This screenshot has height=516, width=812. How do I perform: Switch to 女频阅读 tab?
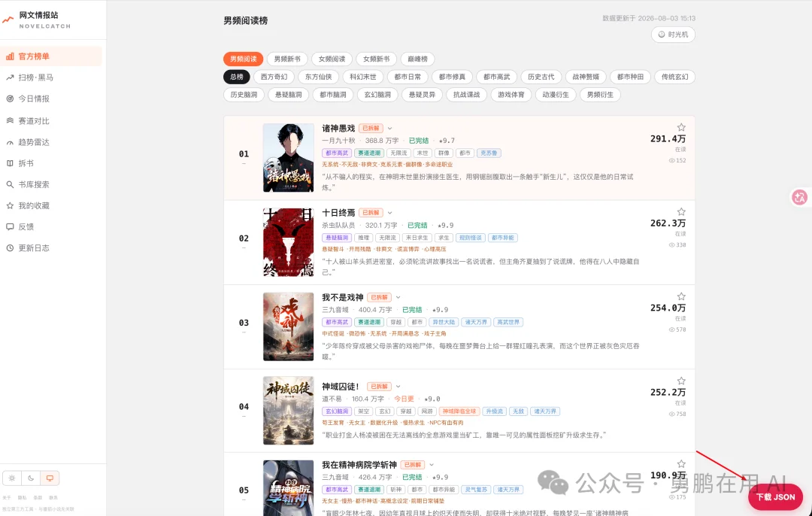332,59
